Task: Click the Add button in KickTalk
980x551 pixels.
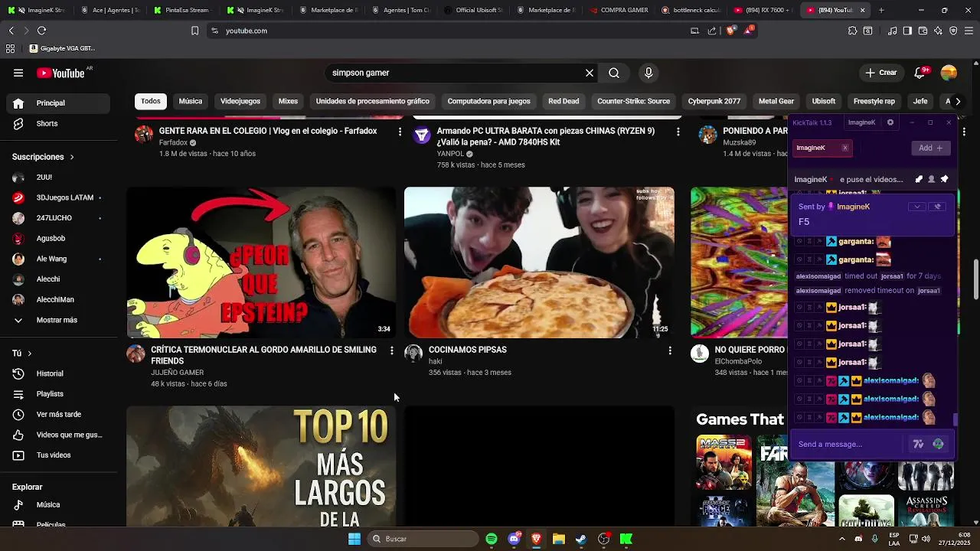Action: pos(931,148)
